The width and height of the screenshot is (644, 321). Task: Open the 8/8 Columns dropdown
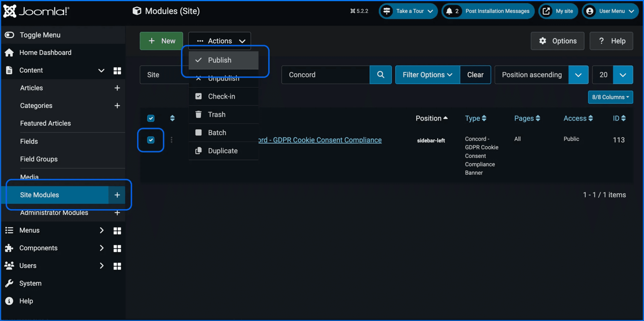610,97
